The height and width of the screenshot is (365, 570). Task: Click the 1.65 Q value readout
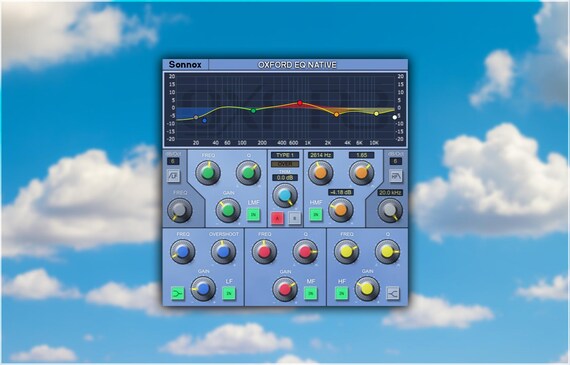tap(362, 155)
